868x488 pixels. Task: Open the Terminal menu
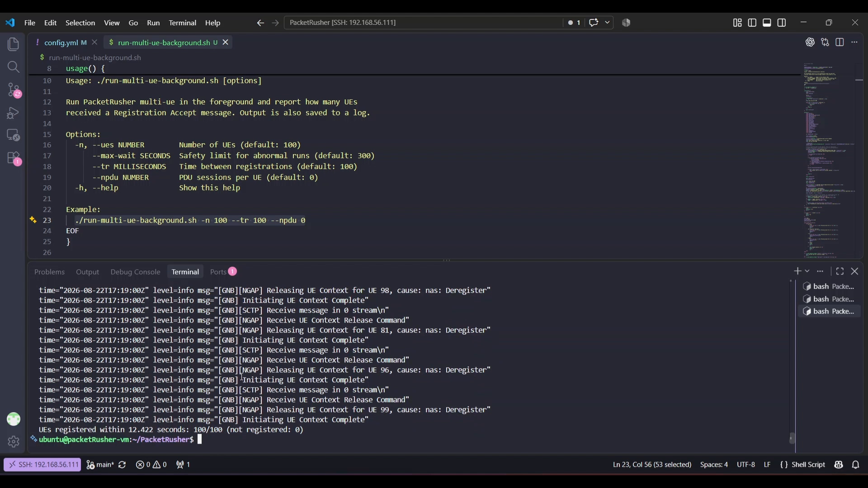tap(183, 23)
